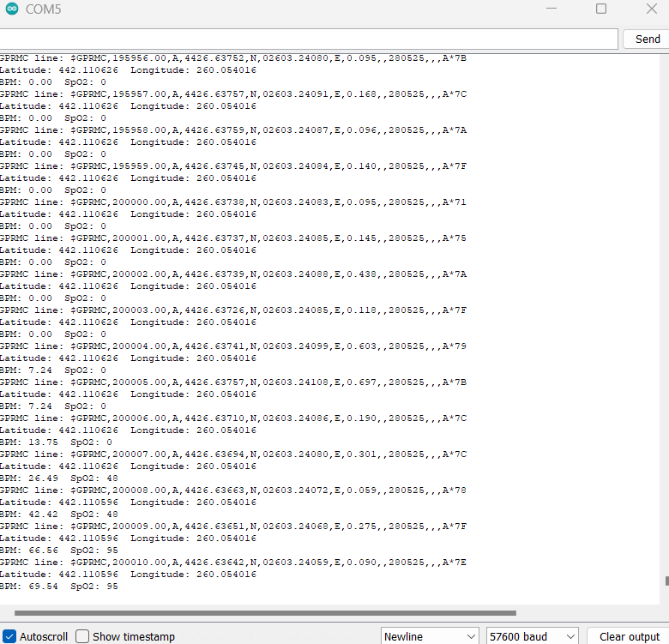Minimize the COM5 serial monitor window
669x644 pixels.
[551, 9]
